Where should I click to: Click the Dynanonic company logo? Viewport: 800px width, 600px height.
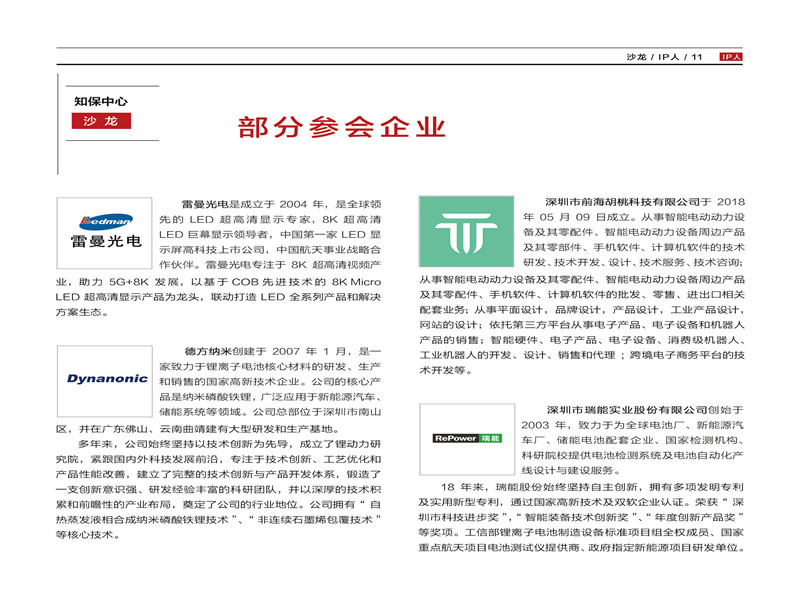(x=105, y=381)
